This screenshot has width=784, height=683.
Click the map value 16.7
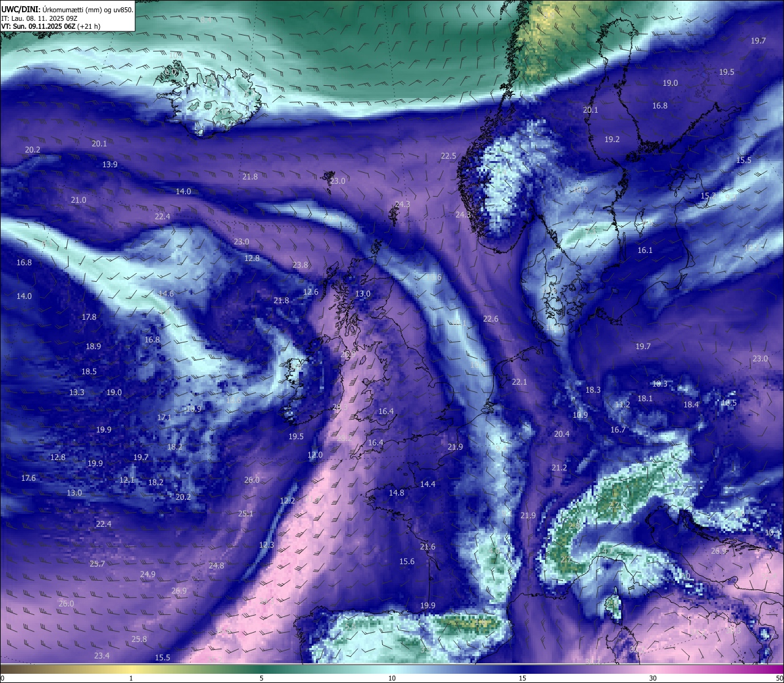pyautogui.click(x=618, y=429)
